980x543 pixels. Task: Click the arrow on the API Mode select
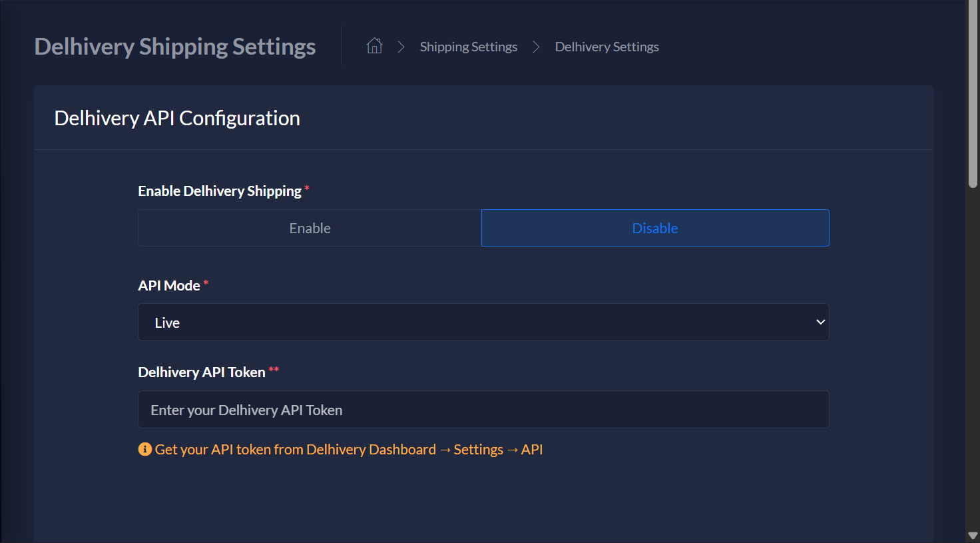click(x=820, y=322)
